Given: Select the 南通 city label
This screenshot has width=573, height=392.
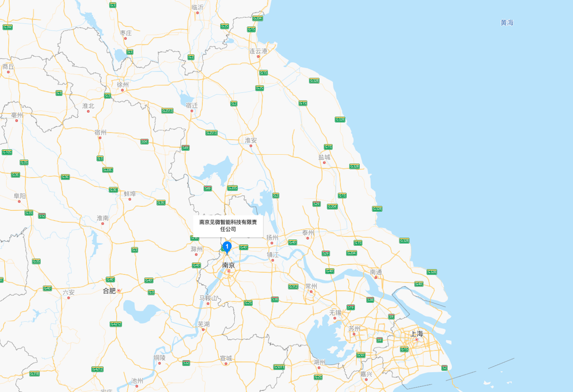Looking at the screenshot, I should point(376,272).
